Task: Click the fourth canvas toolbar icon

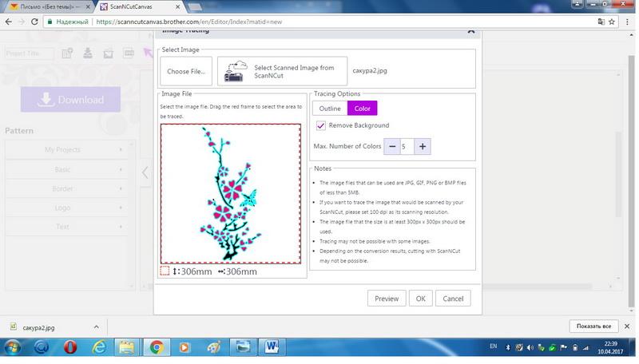Action: [x=129, y=53]
